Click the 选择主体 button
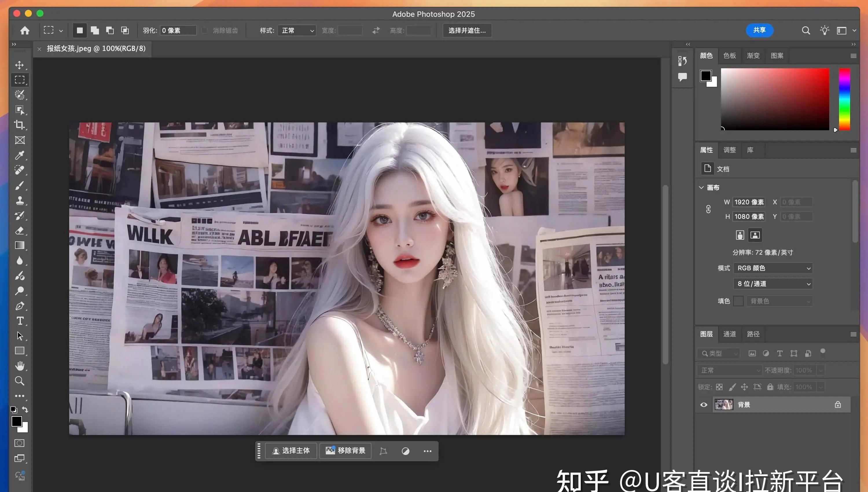 pos(291,451)
